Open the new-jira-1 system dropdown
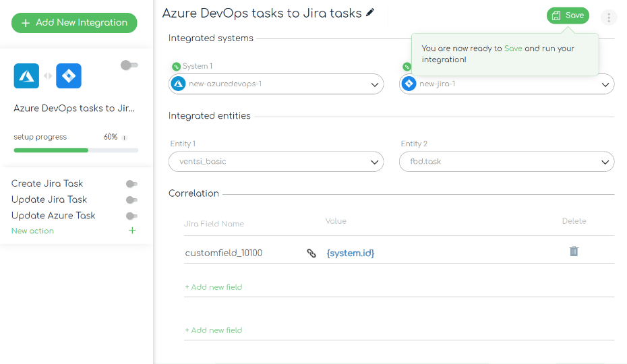Viewport: 627px width, 364px height. tap(506, 84)
